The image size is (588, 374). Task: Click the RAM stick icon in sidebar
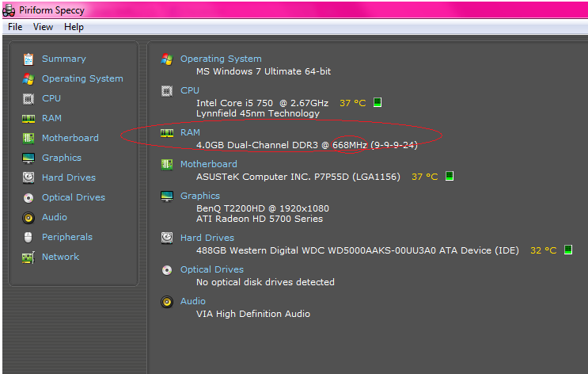click(x=28, y=119)
